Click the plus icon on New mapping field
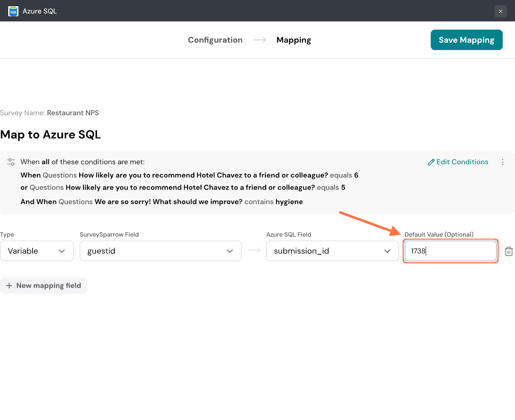Viewport: 515px width, 420px height. coord(9,286)
